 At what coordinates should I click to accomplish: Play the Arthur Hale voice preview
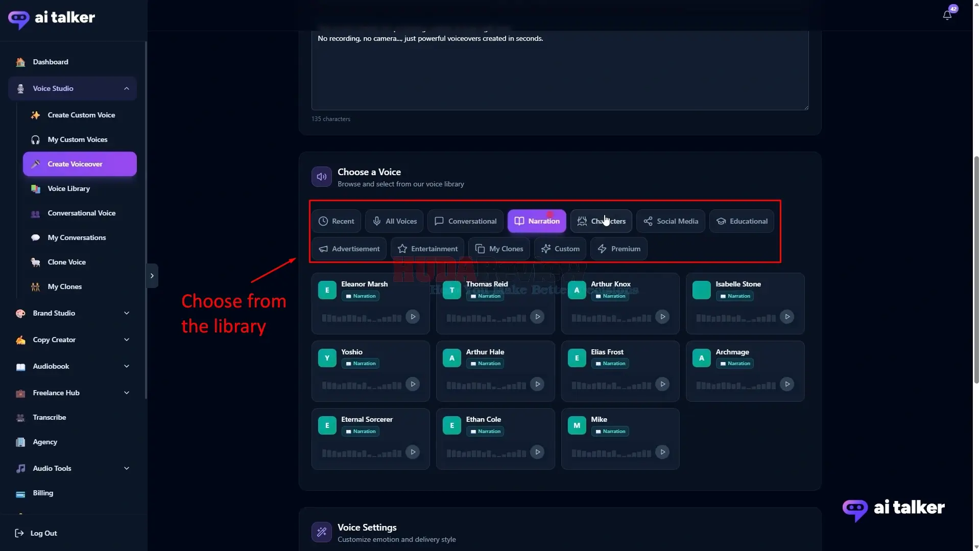tap(537, 384)
